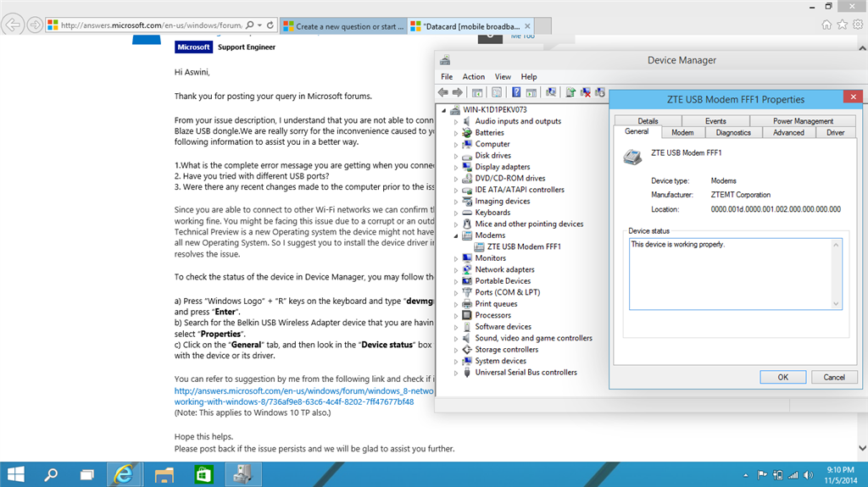Open the Windows Start button
This screenshot has height=487, width=868.
(15, 474)
